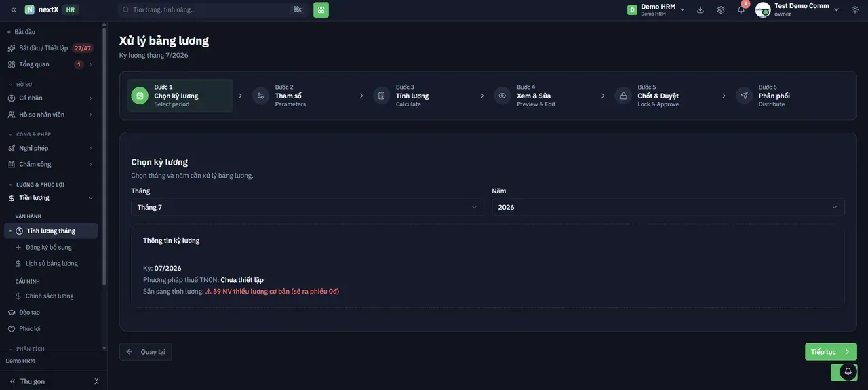This screenshot has width=868, height=390.
Task: Expand user account menu chevron
Action: pyautogui.click(x=837, y=9)
